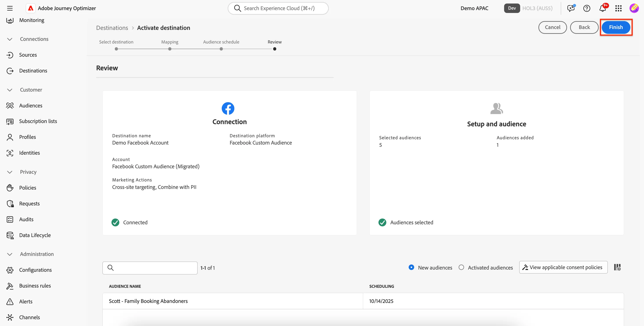The image size is (644, 326).
Task: Collapse the Connections section
Action: (x=10, y=39)
